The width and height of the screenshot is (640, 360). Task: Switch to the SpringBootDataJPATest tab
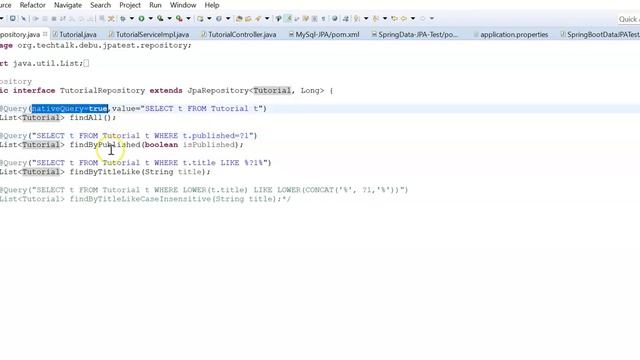click(600, 35)
